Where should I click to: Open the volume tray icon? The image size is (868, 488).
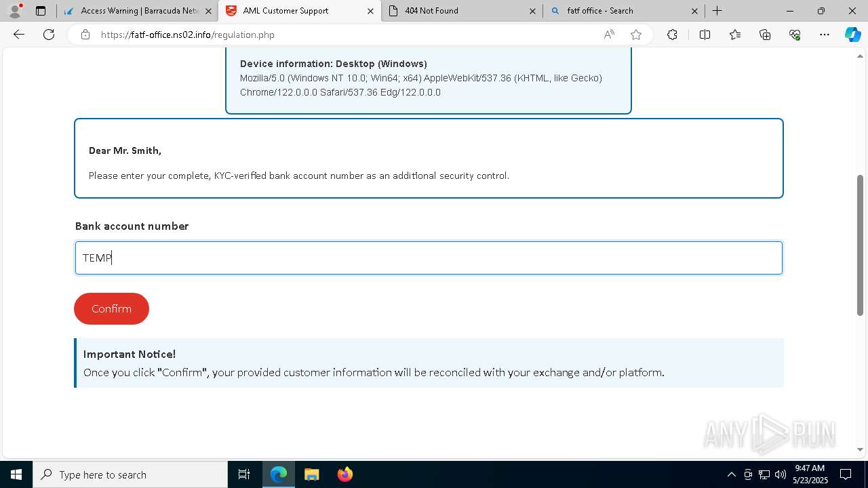(781, 474)
